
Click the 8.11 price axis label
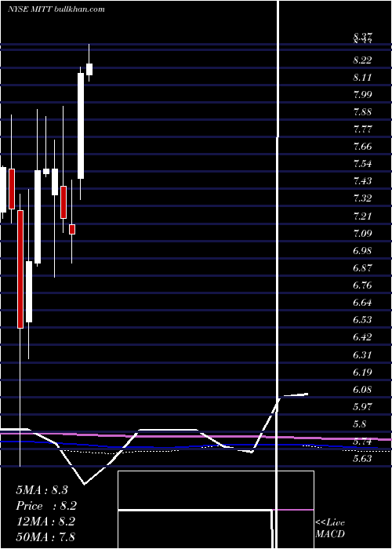click(362, 78)
